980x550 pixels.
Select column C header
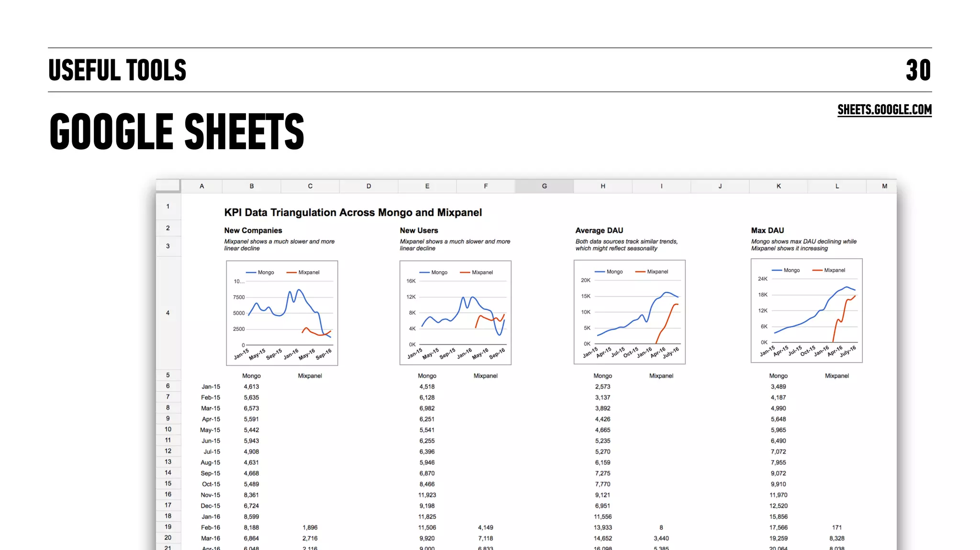point(310,186)
